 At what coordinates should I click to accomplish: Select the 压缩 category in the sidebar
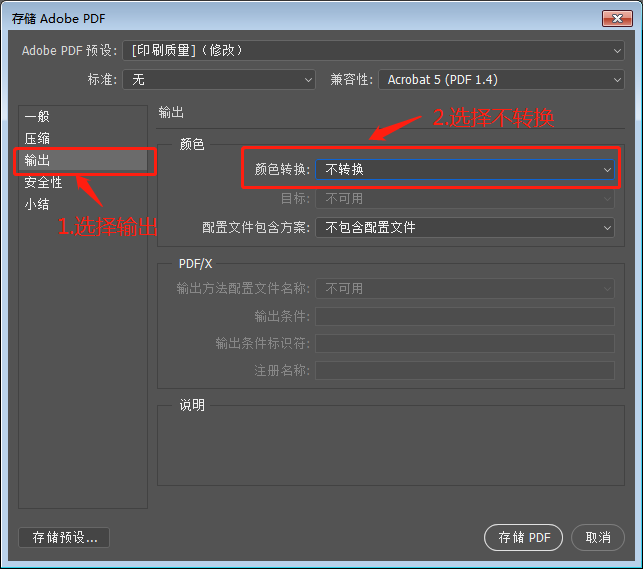[x=83, y=139]
